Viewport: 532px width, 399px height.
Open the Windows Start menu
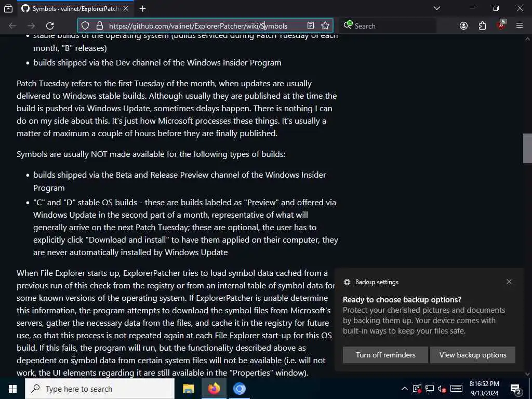coord(12,389)
